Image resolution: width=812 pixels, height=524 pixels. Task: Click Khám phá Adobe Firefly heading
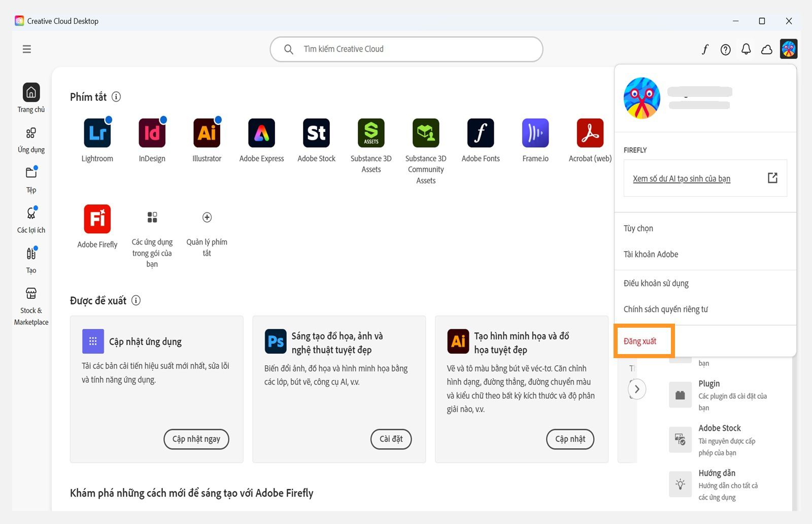tap(192, 493)
